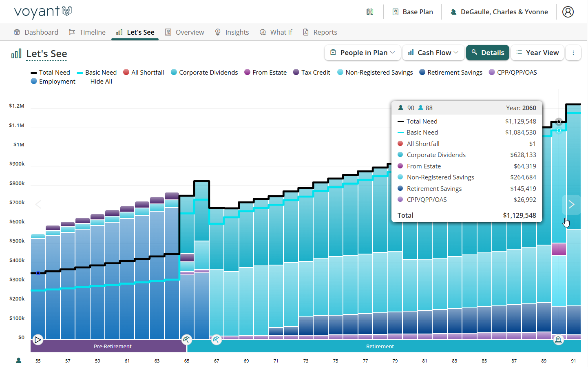Click the retirement umbrella marker at age 65
Image resolution: width=588 pixels, height=367 pixels.
click(x=186, y=339)
